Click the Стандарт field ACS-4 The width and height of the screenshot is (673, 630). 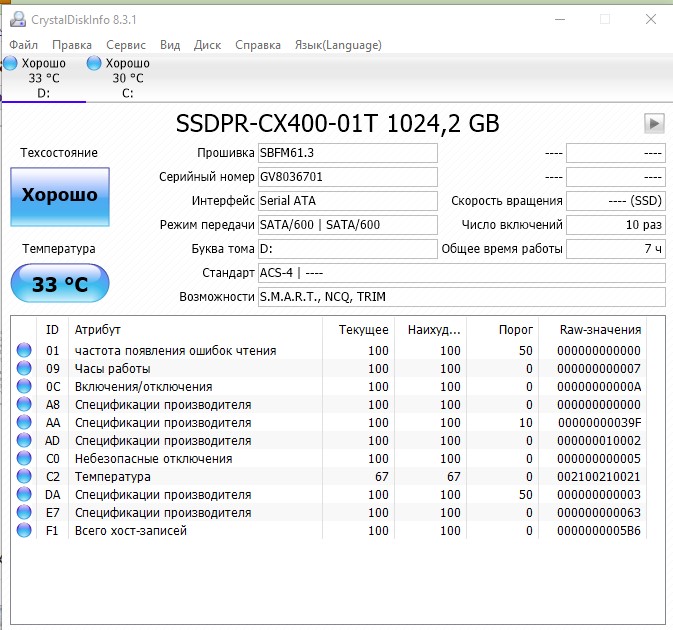coord(462,273)
